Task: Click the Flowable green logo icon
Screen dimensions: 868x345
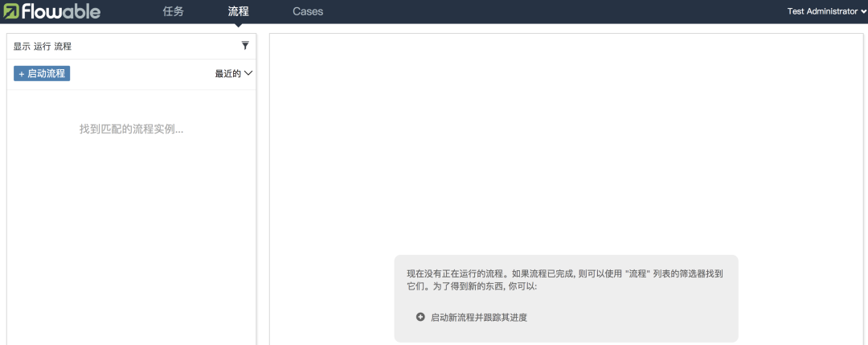Action: point(11,10)
